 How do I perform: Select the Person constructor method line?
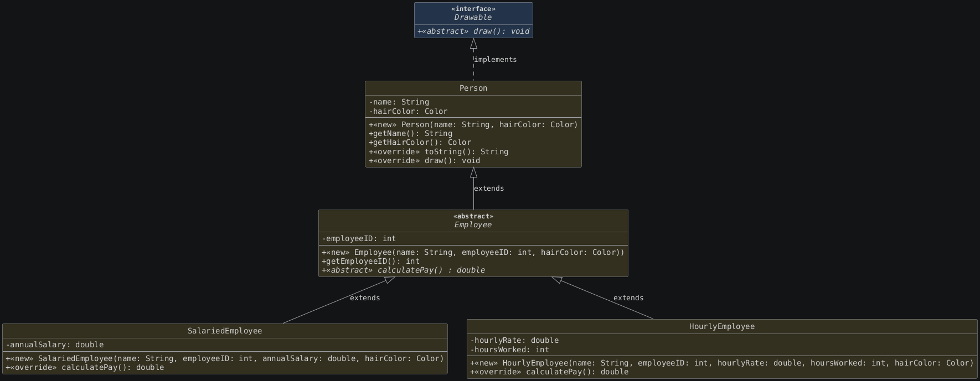pos(473,124)
